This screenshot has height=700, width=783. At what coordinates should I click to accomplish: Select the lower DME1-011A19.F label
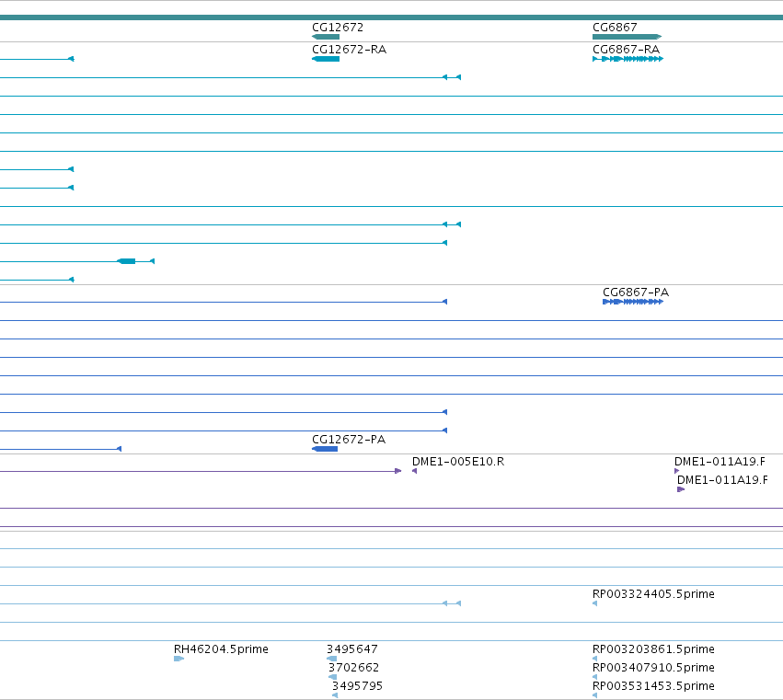[x=722, y=480]
